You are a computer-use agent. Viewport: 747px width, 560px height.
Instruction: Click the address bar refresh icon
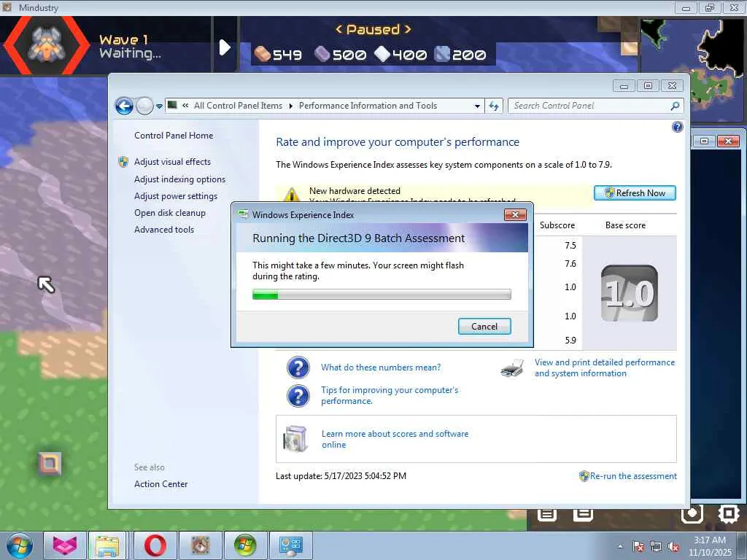coord(494,106)
